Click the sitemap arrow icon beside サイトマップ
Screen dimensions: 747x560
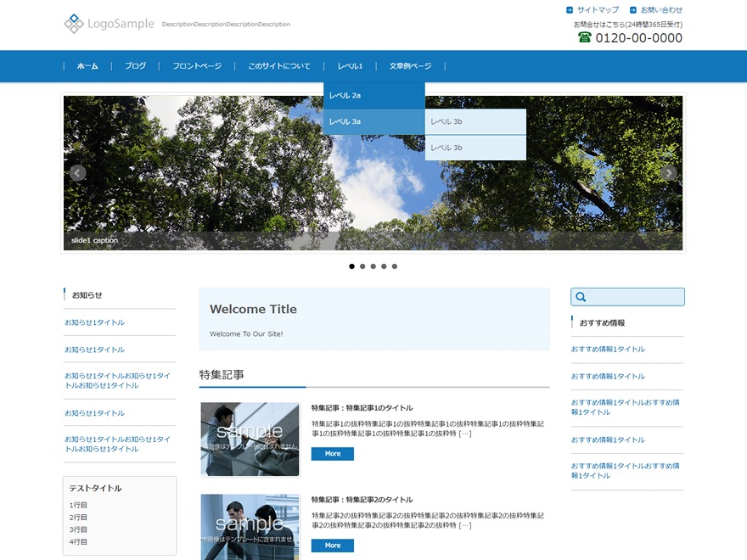click(x=570, y=10)
